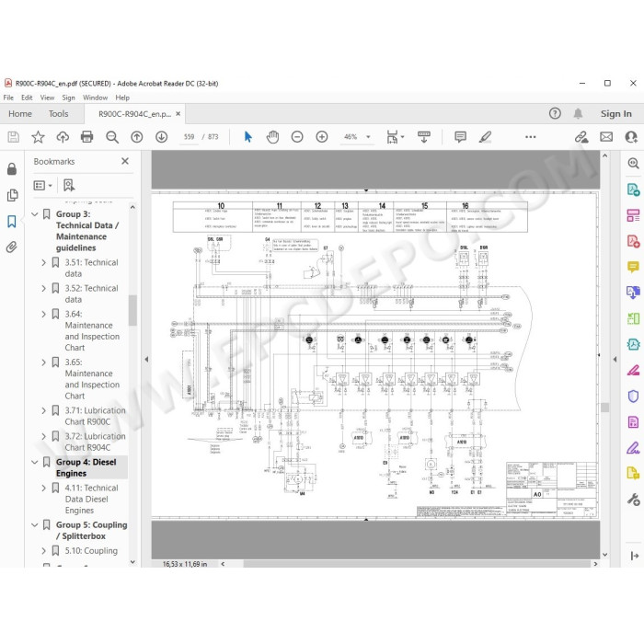Open the Attachments paperclip panel
This screenshot has height=644, width=644.
tap(11, 247)
